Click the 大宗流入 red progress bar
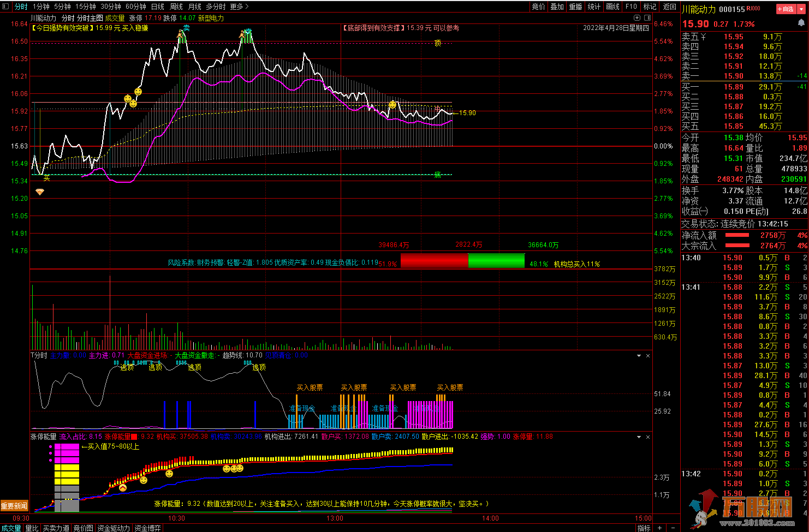Image resolution: width=809 pixels, height=532 pixels. pyautogui.click(x=737, y=246)
